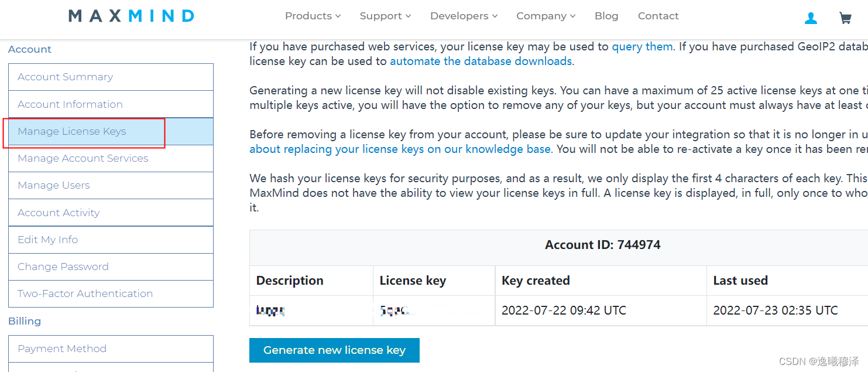
Task: Open knowledge base link on replacing keys
Action: 400,149
